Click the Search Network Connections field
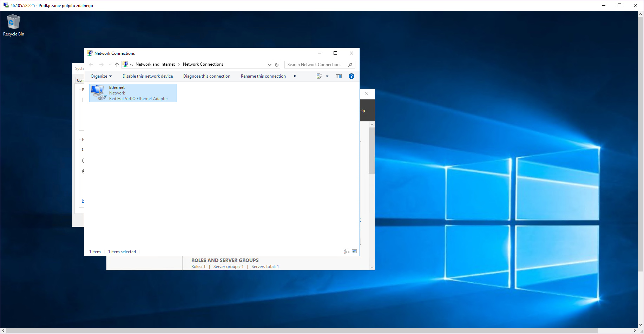This screenshot has width=644, height=334. [x=314, y=65]
